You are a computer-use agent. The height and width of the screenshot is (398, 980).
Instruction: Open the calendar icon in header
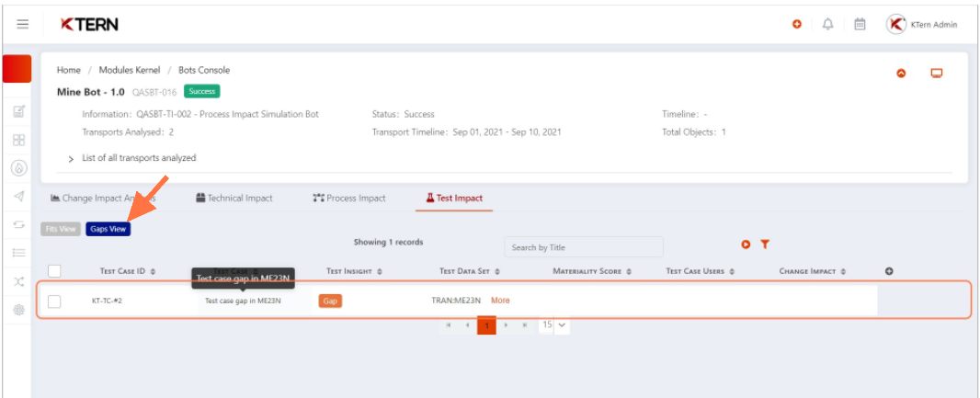tap(860, 25)
